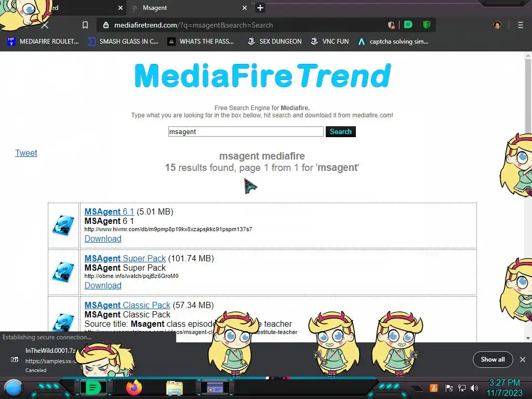Open the purple window app on taskbar
Screen dimensions: 532x399
pos(215,388)
